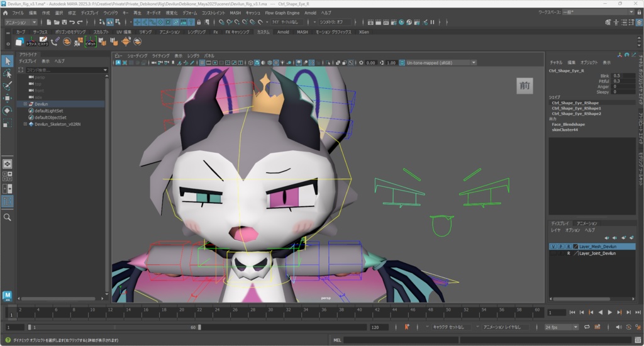Switch to the リギング shelf tab
The image size is (644, 346).
[x=145, y=31]
